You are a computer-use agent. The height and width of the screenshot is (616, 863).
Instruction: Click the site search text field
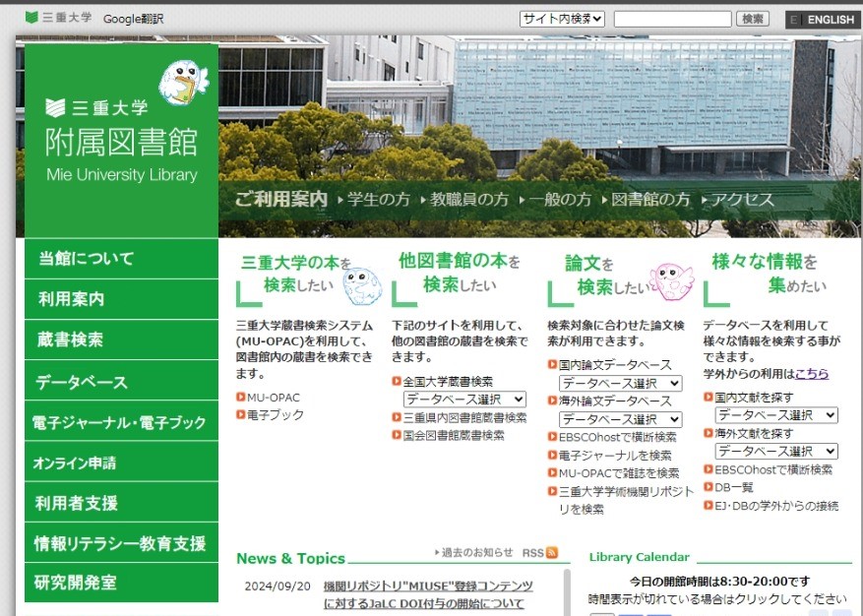pos(672,19)
